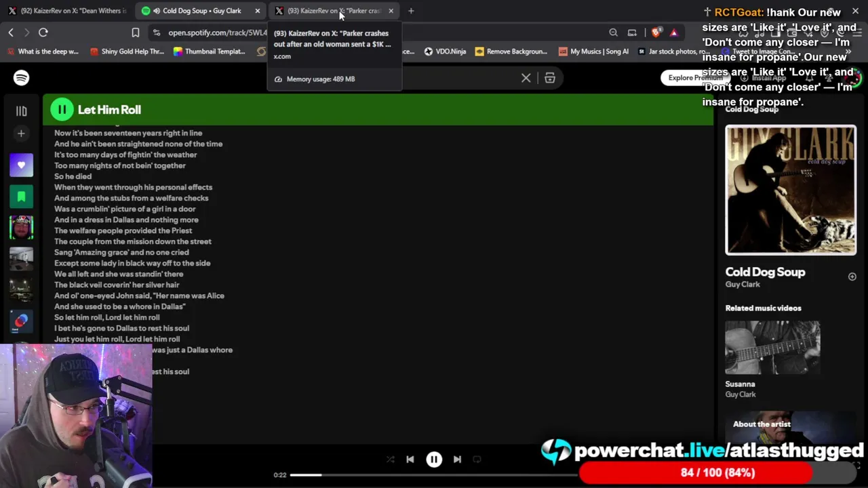Viewport: 868px width, 488px height.
Task: Click lyric 'The black veil coverin' her silver hair'
Action: pyautogui.click(x=117, y=285)
